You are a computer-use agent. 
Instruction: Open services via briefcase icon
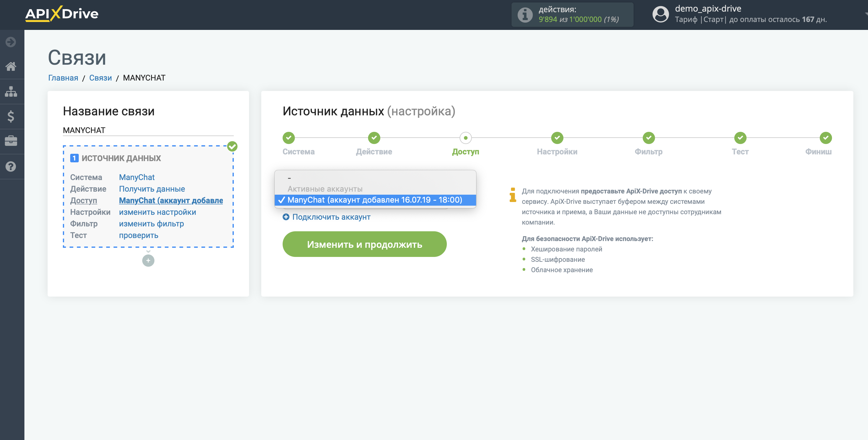coord(11,141)
